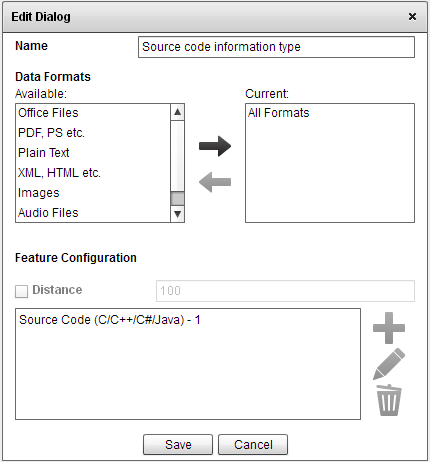Click the left arrow to remove format
This screenshot has width=430, height=462.
pos(215,182)
